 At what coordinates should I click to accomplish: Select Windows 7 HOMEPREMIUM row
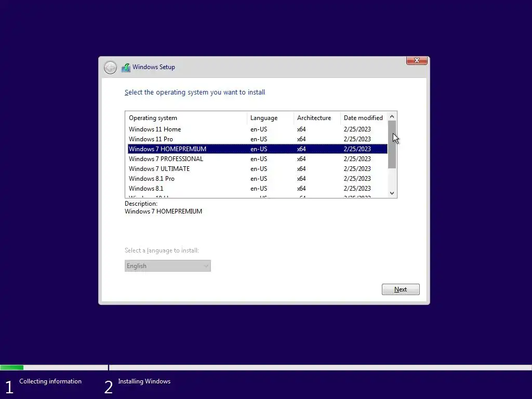(258, 149)
